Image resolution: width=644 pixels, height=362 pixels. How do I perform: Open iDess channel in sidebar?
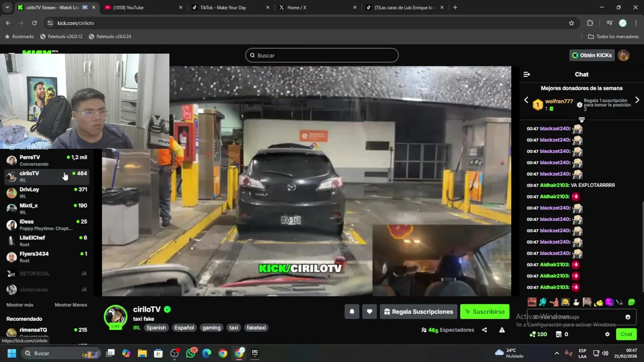point(47,225)
